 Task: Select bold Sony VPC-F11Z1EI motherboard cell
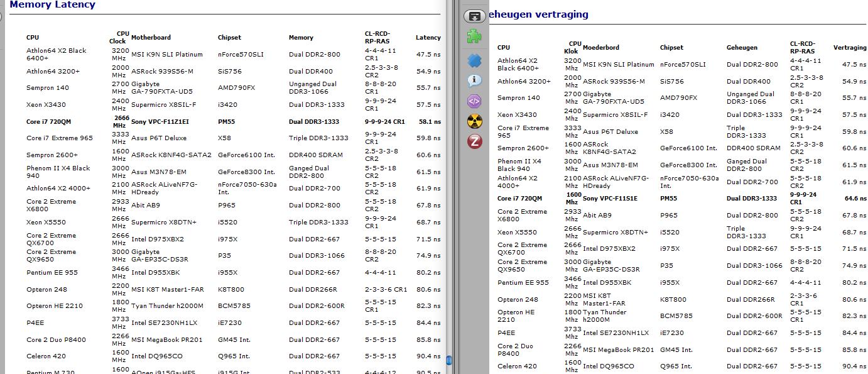(160, 122)
